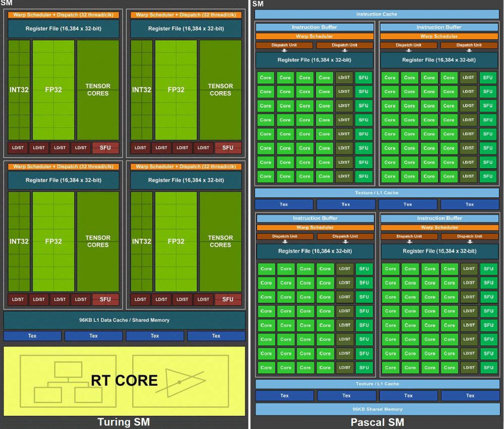
Task: Click FP32 block in top-right Turing partition
Action: coord(176,90)
